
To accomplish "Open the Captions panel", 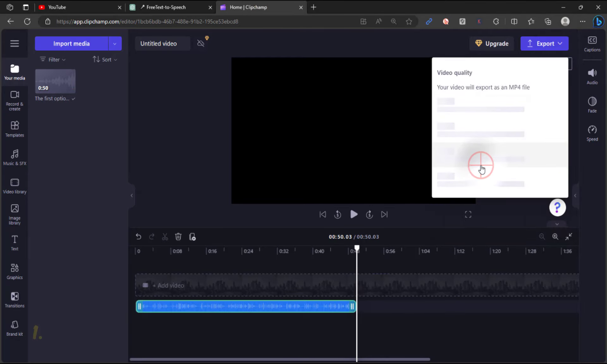I will pyautogui.click(x=592, y=44).
